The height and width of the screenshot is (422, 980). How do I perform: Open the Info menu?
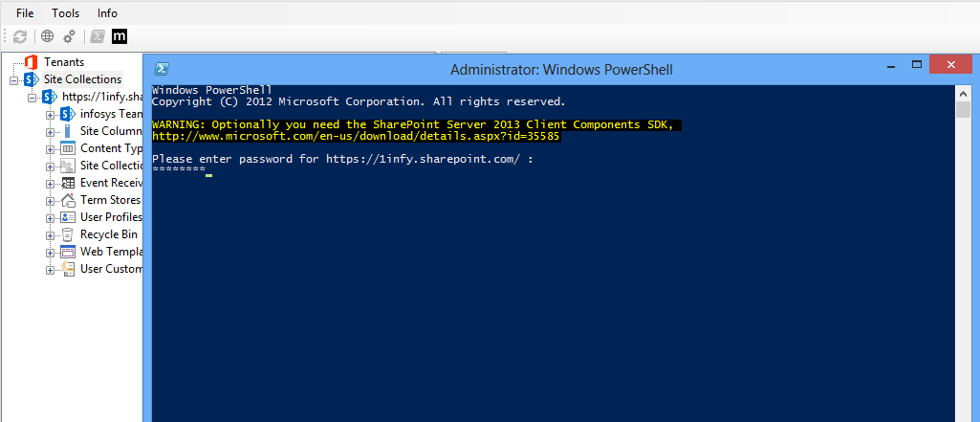[x=107, y=13]
